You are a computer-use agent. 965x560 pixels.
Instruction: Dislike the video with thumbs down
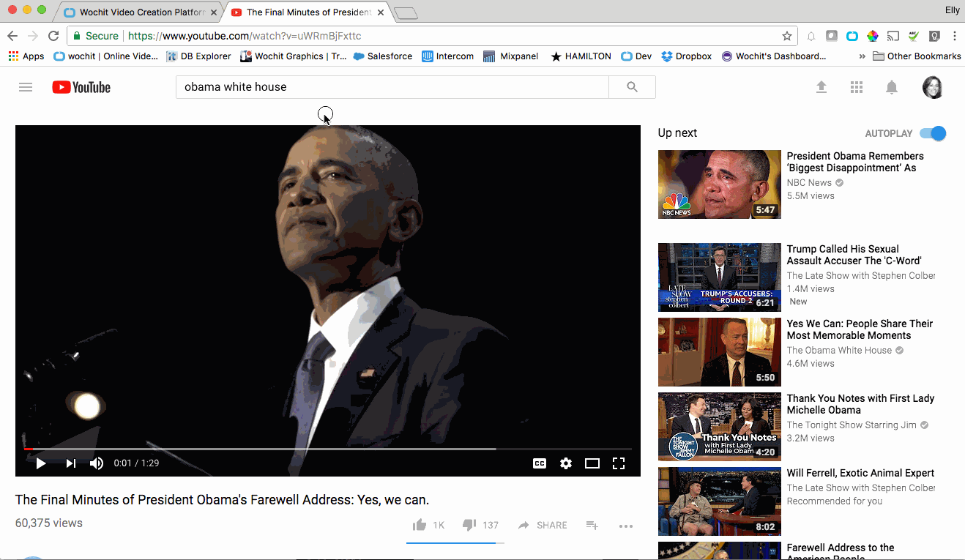pos(469,525)
